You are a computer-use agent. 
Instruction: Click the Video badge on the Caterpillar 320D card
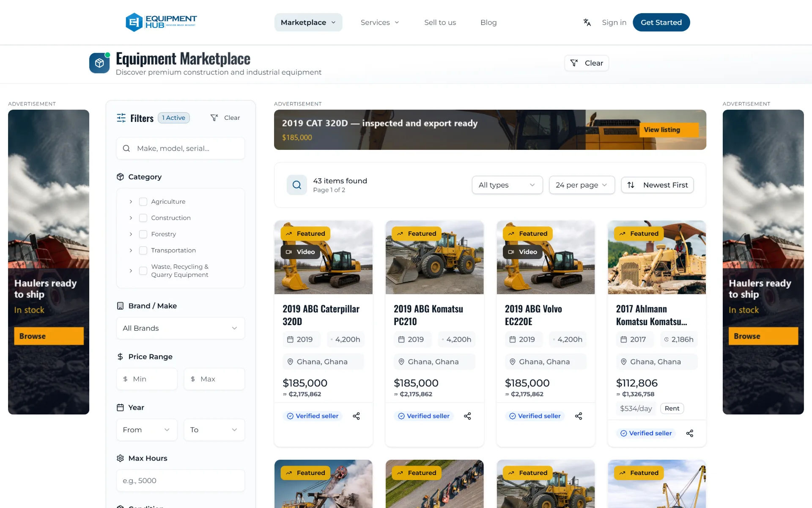300,252
